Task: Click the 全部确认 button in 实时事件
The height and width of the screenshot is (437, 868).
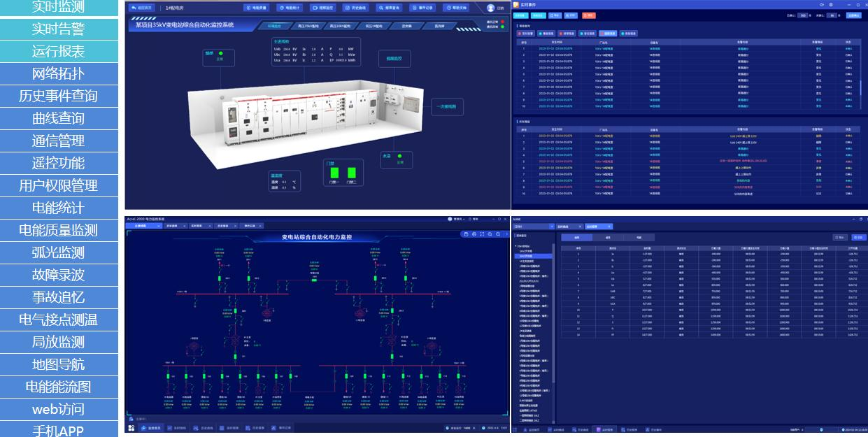Action: click(853, 15)
